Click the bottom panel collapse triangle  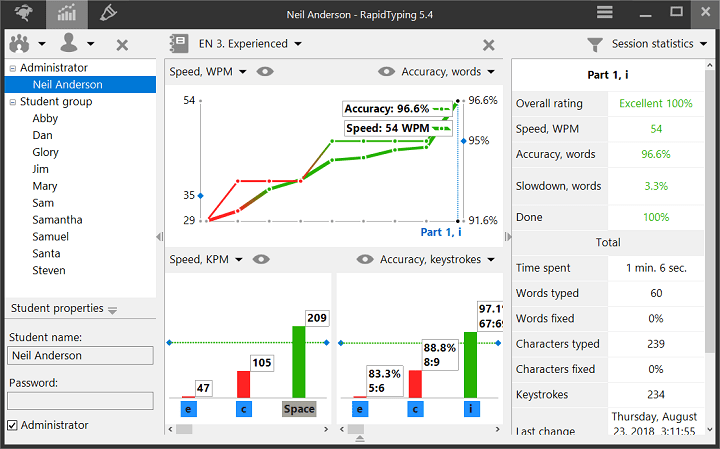360,439
